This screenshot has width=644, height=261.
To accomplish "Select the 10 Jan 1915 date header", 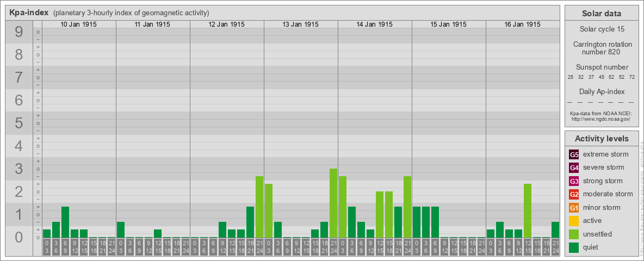I will (79, 24).
